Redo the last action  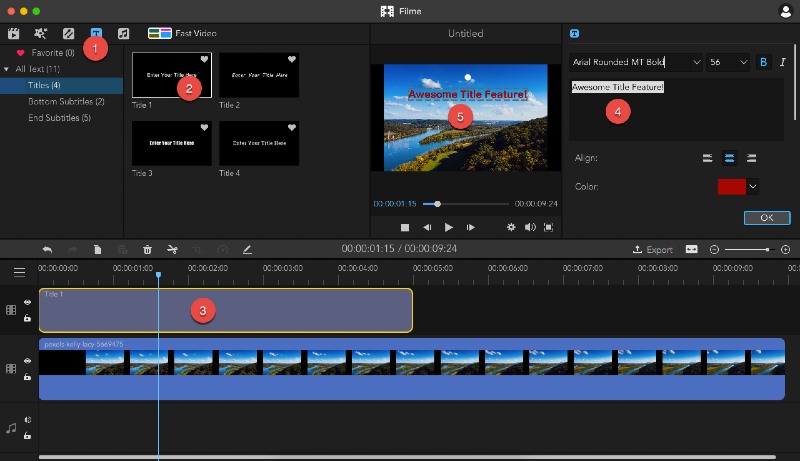72,249
